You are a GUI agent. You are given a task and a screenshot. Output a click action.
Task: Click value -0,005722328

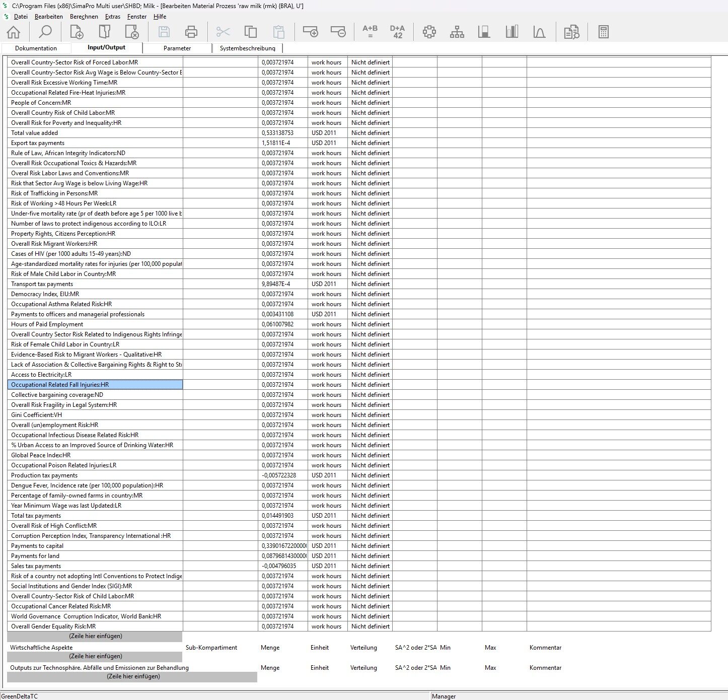283,475
